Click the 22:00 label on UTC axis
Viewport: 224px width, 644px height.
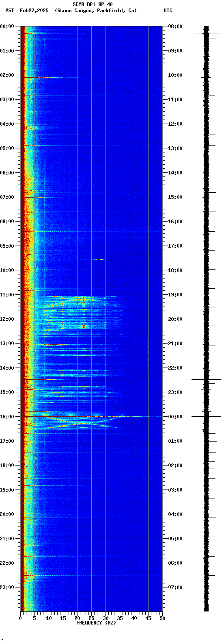coord(175,368)
